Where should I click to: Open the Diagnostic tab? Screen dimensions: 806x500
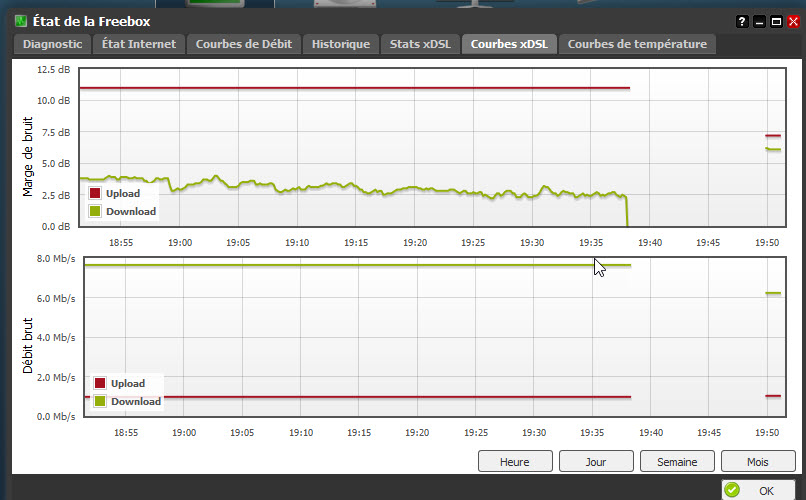coord(52,44)
